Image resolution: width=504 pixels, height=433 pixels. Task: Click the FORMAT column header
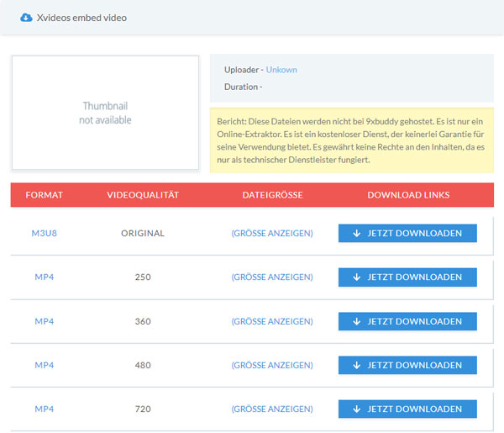pyautogui.click(x=44, y=195)
